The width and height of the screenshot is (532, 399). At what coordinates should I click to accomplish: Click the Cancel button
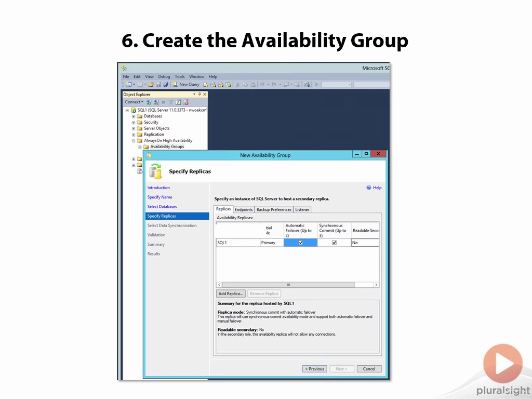tap(369, 369)
